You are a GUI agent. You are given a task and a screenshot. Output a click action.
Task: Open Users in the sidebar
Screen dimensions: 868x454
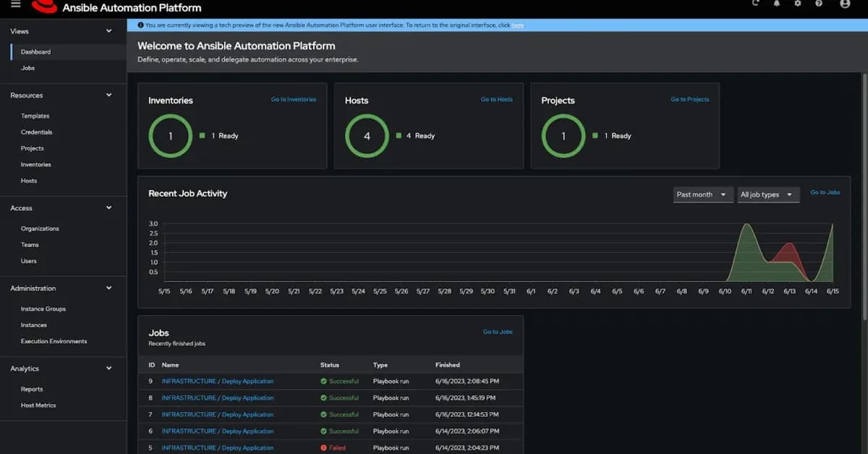(28, 261)
